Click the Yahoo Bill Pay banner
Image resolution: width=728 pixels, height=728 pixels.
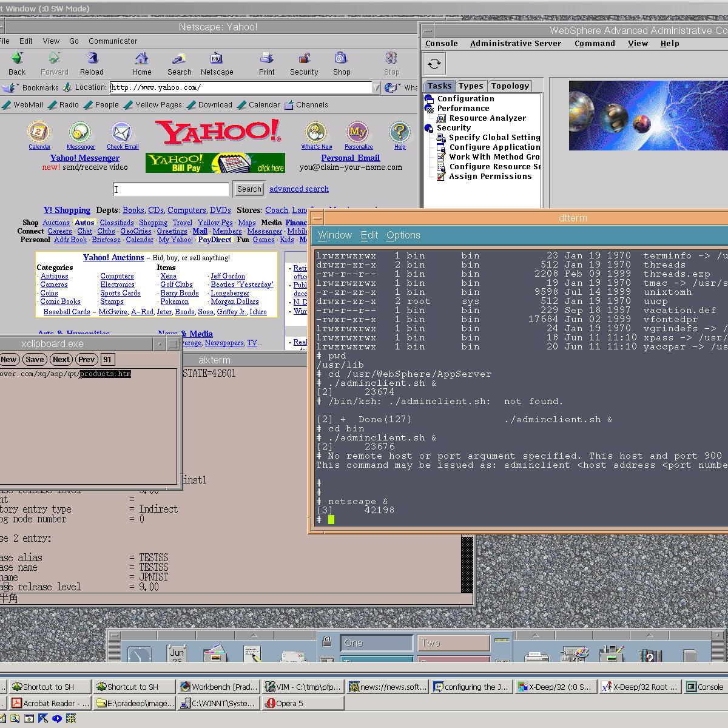tap(215, 163)
